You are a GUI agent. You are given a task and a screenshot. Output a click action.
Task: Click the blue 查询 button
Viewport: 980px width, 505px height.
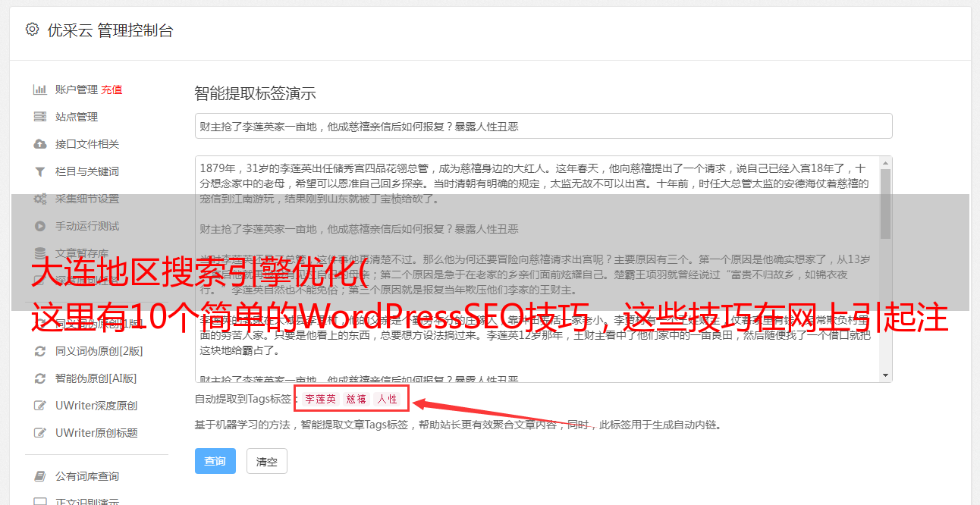click(x=215, y=461)
